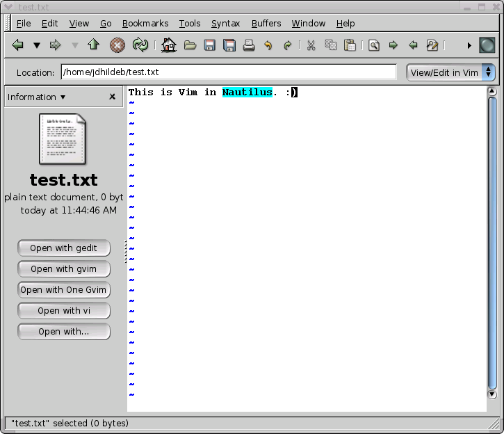Open Find/Replace magnifier icon

[374, 45]
